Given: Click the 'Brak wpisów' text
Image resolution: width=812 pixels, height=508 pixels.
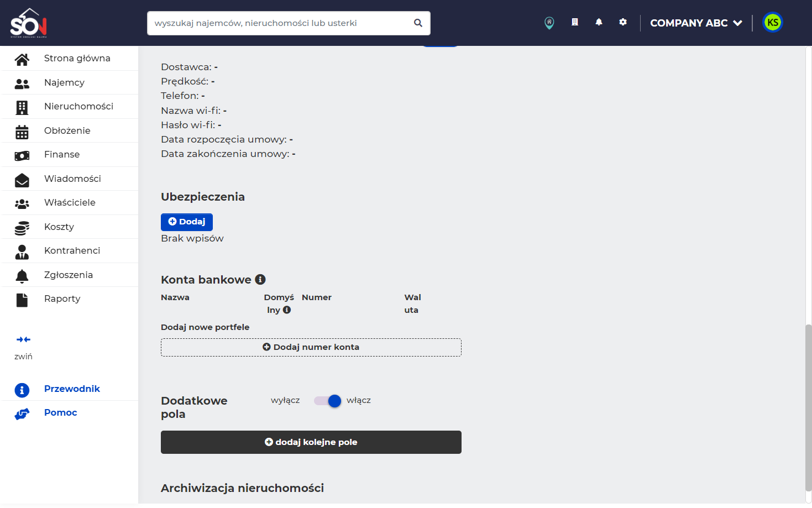Looking at the screenshot, I should click(192, 238).
